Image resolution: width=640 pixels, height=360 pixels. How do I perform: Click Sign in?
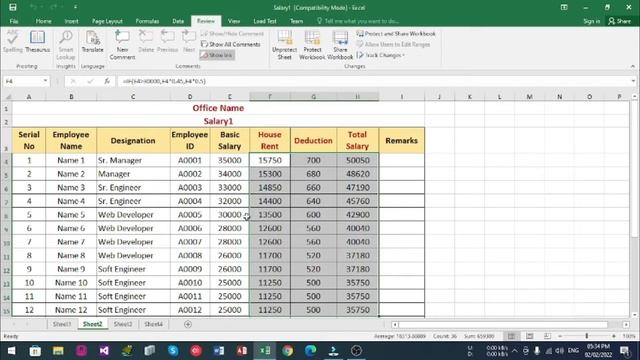(x=591, y=21)
